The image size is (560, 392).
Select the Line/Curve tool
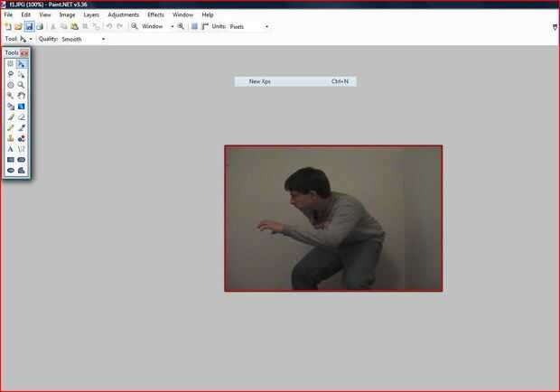pos(21,149)
